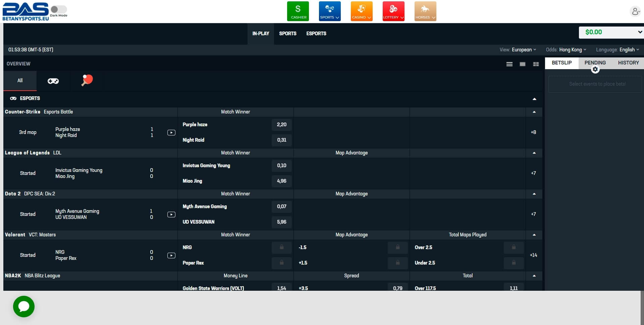Open the Cashier section
644x325 pixels.
click(x=298, y=11)
